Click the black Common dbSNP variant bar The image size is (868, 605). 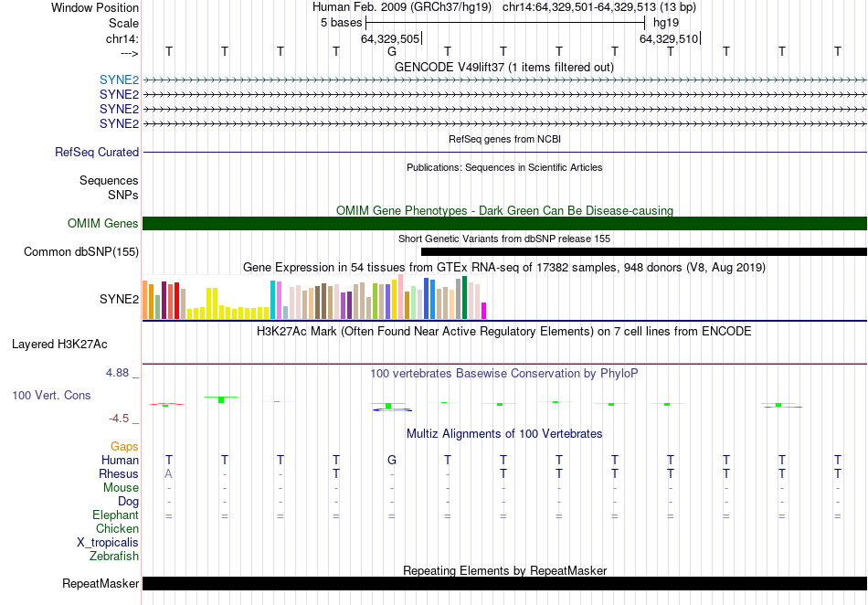[644, 252]
